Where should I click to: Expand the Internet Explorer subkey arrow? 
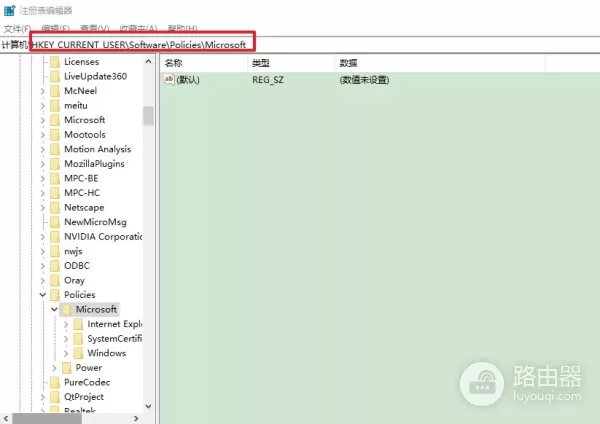click(x=66, y=324)
